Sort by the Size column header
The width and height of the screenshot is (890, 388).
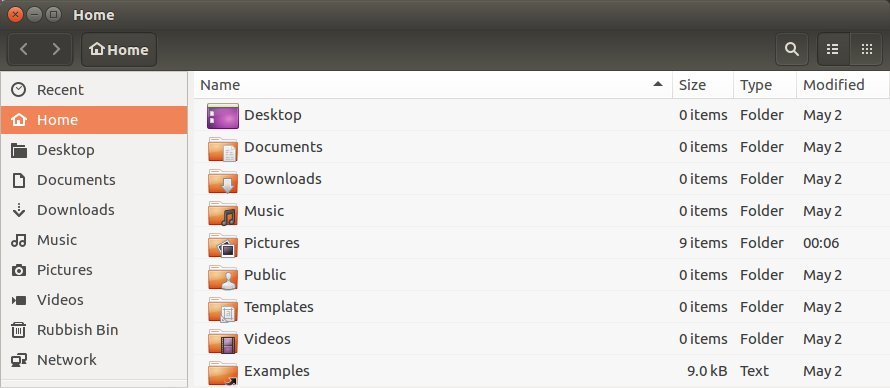[x=703, y=85]
